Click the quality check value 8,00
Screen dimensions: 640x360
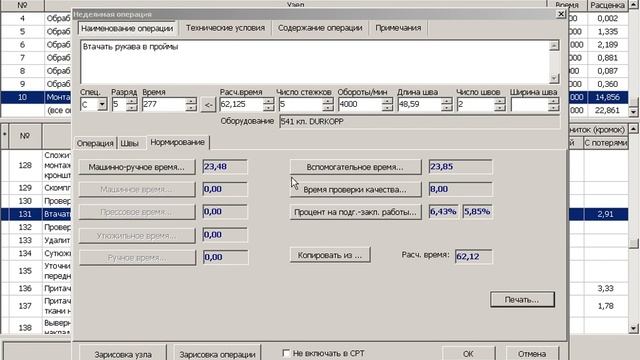click(460, 189)
